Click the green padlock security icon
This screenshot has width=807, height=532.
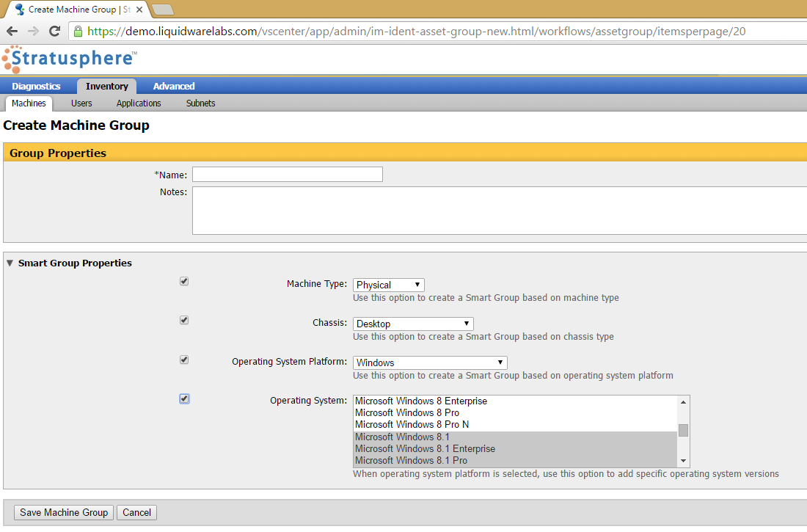pyautogui.click(x=78, y=32)
